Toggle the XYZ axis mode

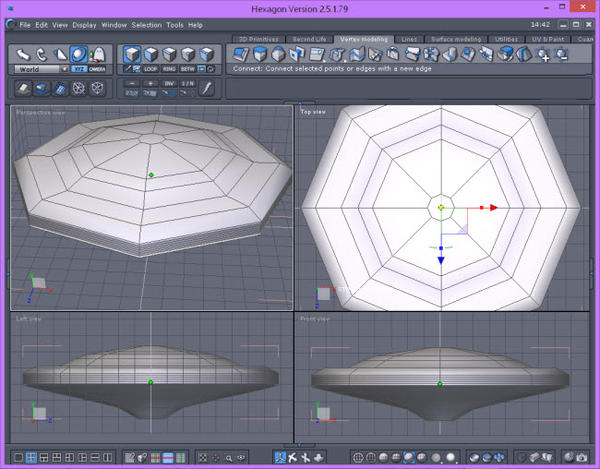coord(79,69)
